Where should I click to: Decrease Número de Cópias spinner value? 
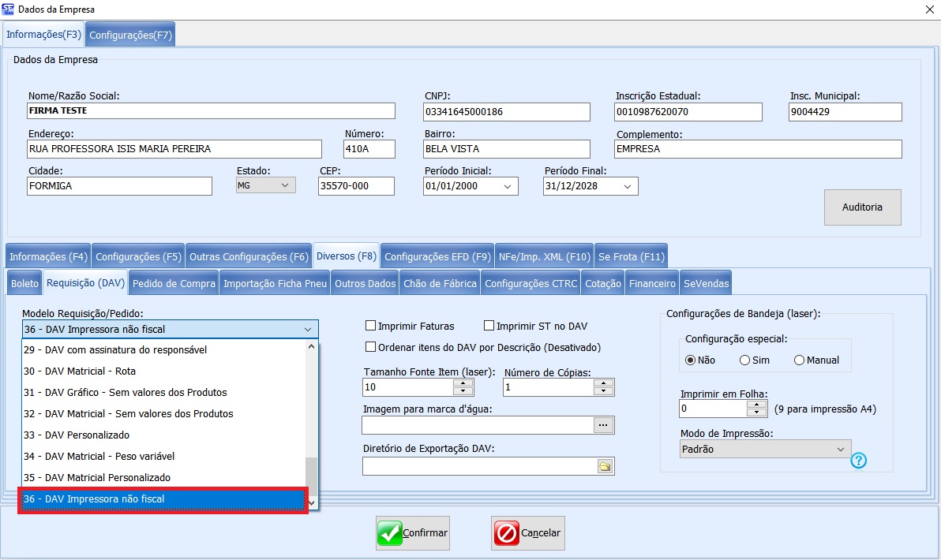[x=604, y=391]
